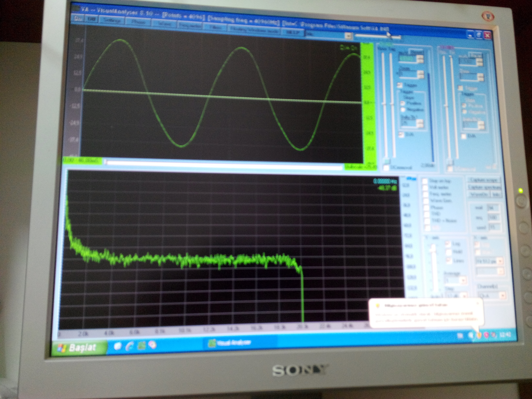Click the right channel ms/d stepper arrows
Viewport: 532px width, 399px height.
[480, 62]
